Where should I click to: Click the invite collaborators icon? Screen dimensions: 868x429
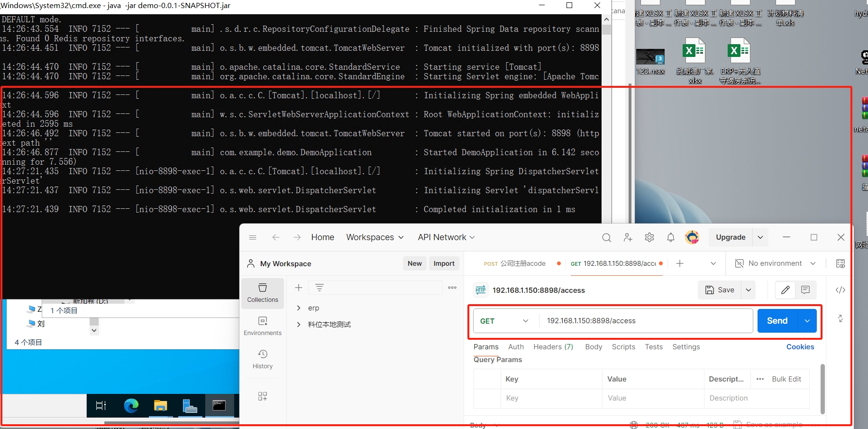pos(628,237)
